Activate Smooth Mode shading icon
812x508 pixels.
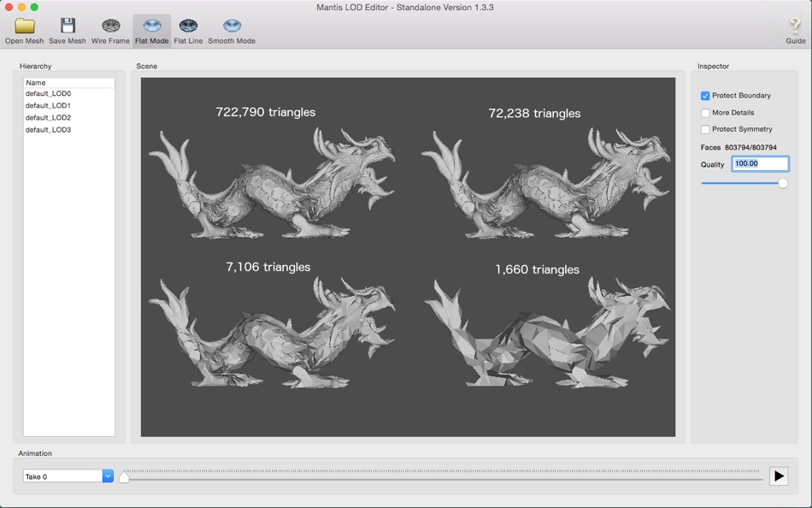pos(232,27)
